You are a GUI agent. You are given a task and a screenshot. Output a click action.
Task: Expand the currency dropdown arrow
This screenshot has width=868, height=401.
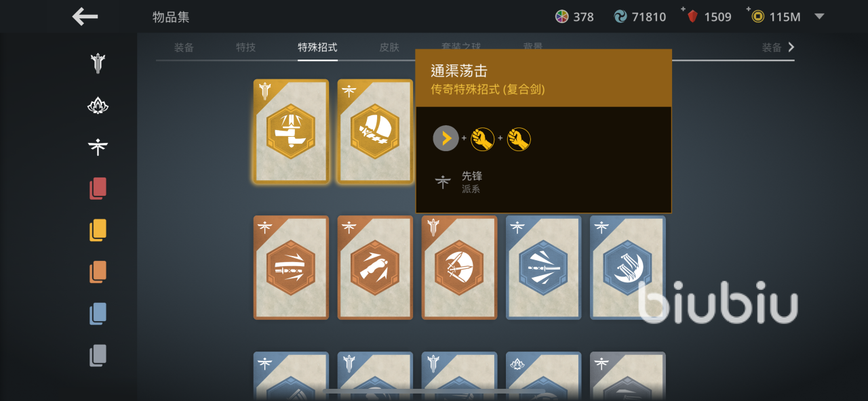(819, 16)
